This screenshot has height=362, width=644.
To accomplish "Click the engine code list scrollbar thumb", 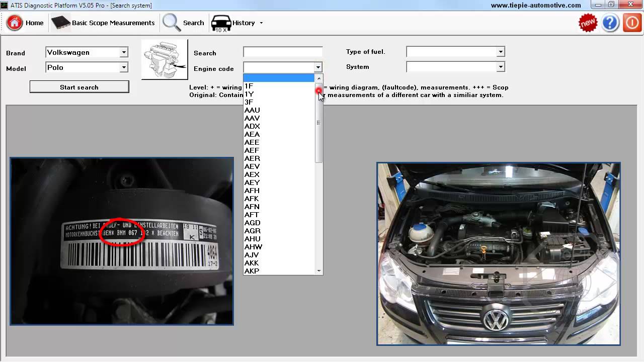I will pyautogui.click(x=318, y=123).
